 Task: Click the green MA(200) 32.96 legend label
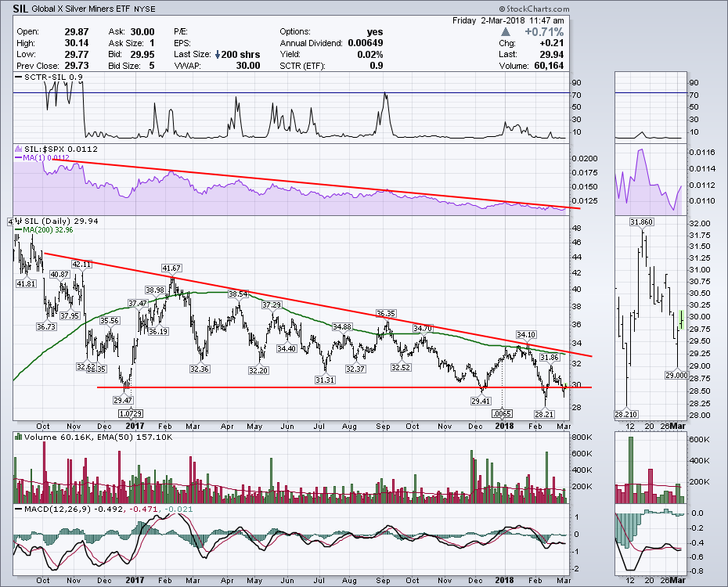coord(48,231)
